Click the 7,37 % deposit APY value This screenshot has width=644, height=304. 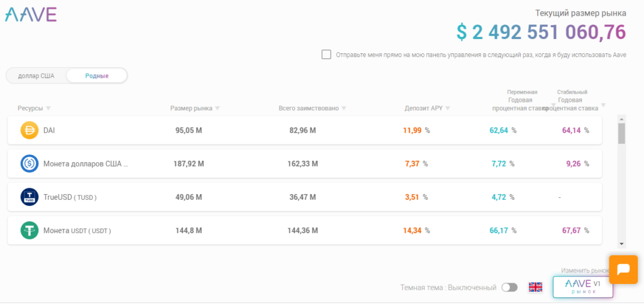pos(416,164)
